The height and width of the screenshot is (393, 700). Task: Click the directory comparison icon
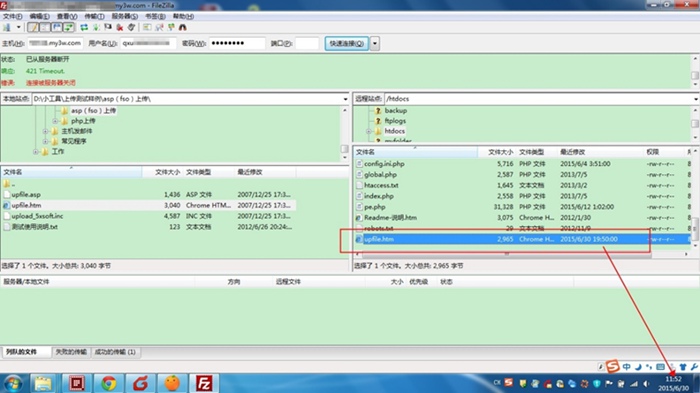click(x=159, y=28)
